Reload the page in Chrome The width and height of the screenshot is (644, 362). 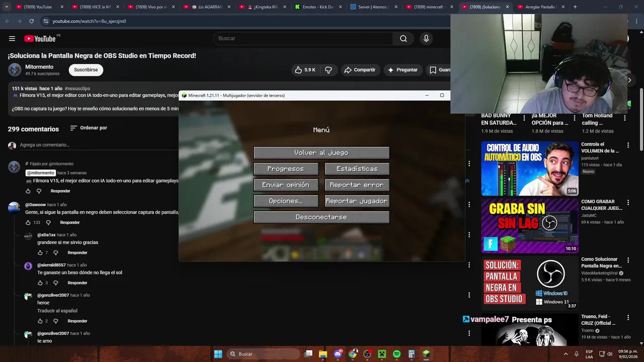pos(31,21)
